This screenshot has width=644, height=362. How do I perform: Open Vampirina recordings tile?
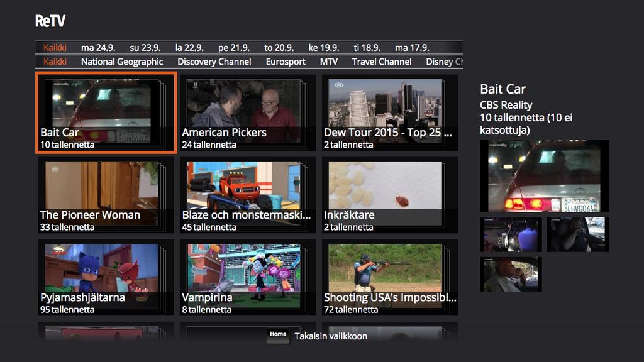tap(248, 277)
